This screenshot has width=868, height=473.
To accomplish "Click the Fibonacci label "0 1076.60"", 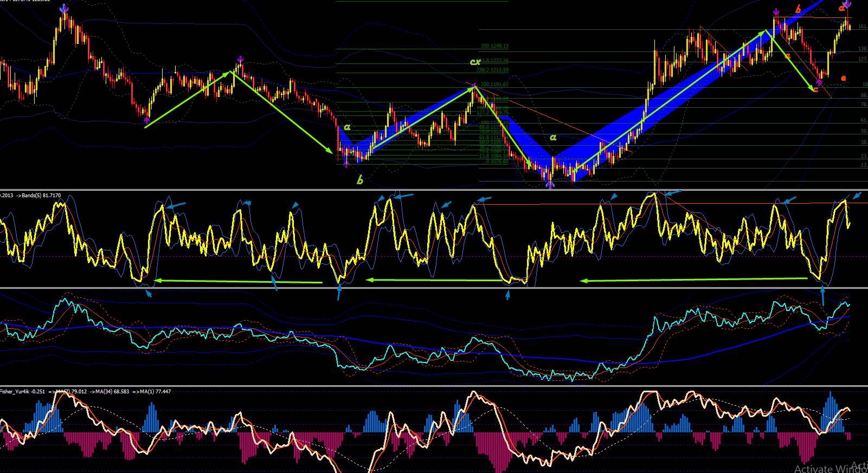I will click(x=498, y=161).
